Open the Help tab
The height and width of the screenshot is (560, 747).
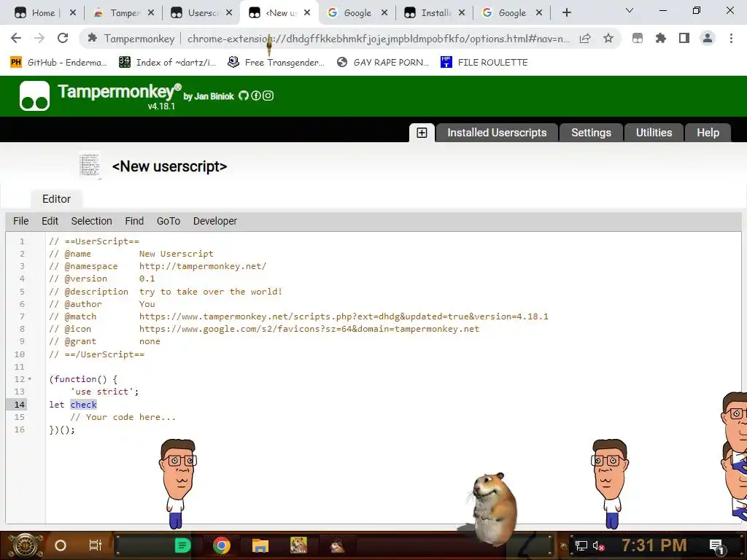[x=708, y=133]
